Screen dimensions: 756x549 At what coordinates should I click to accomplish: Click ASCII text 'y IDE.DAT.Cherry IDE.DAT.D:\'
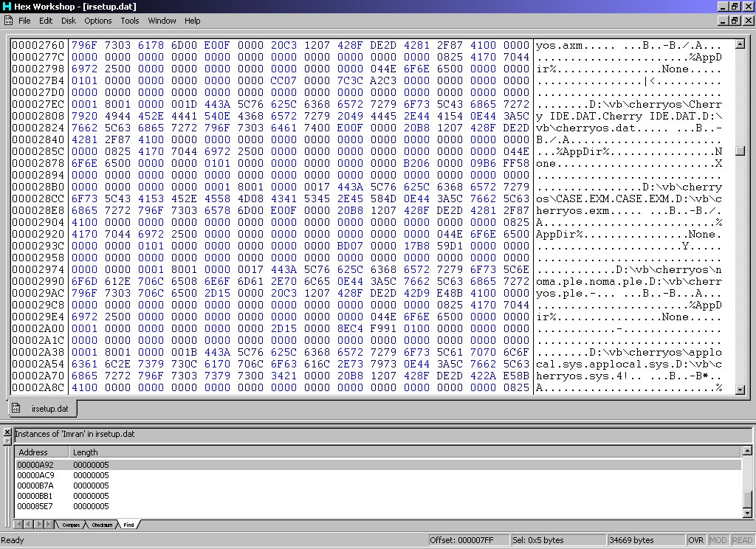pos(629,116)
